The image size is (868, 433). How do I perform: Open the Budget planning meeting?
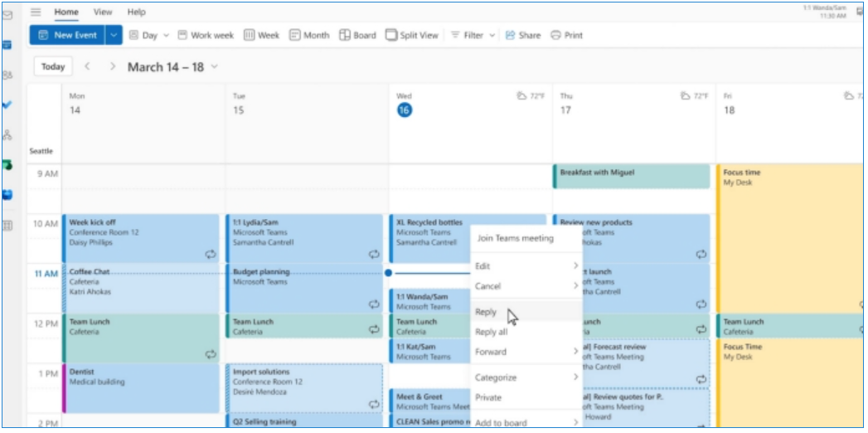tap(304, 289)
